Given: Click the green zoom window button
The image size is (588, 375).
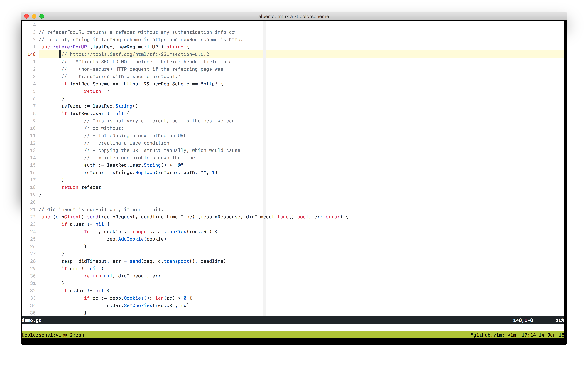Looking at the screenshot, I should [x=42, y=16].
